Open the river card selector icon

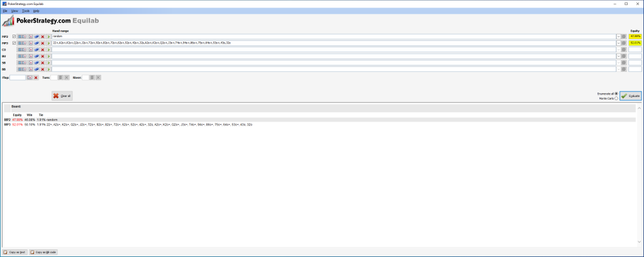[x=92, y=77]
